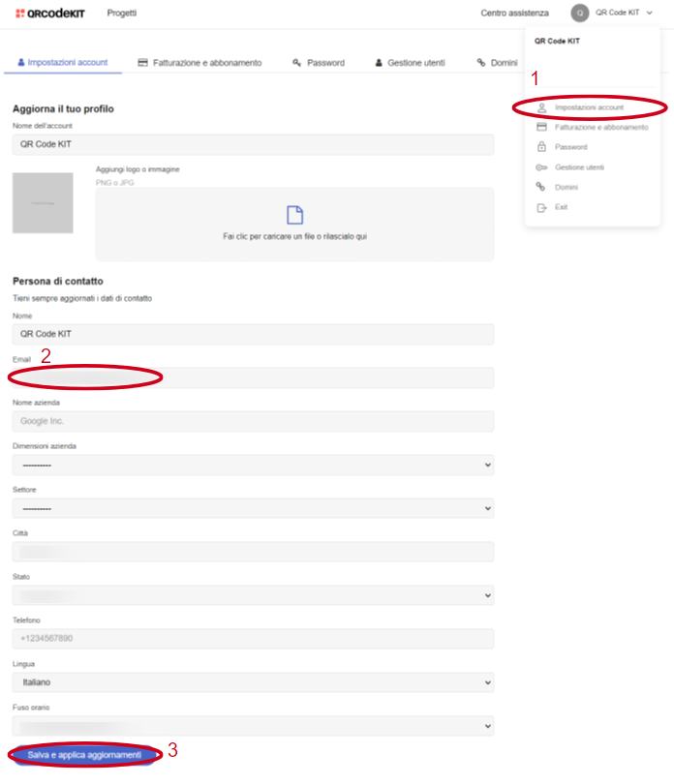Click chain link icon beside Domini menu entry
The image size is (674, 784).
point(540,187)
